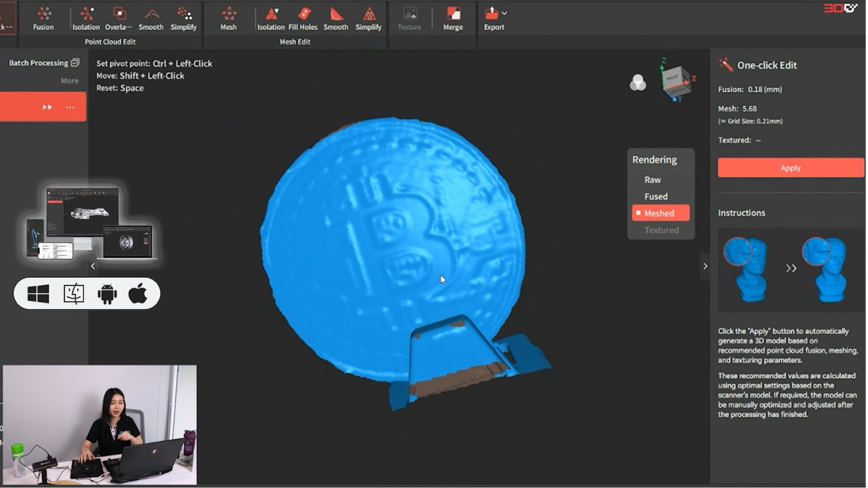The height and width of the screenshot is (488, 868).
Task: Click the Fill Holes mesh tool
Action: [302, 18]
